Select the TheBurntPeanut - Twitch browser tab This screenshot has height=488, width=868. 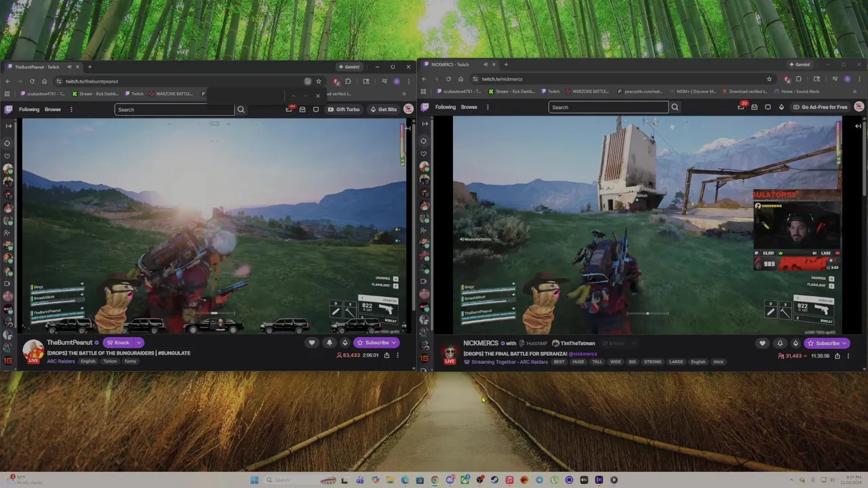click(x=42, y=67)
